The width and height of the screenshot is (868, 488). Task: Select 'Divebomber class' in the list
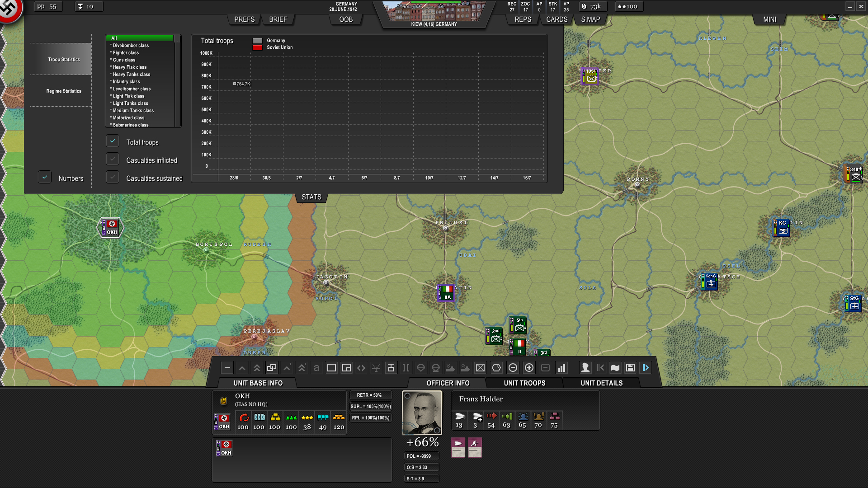pos(139,45)
